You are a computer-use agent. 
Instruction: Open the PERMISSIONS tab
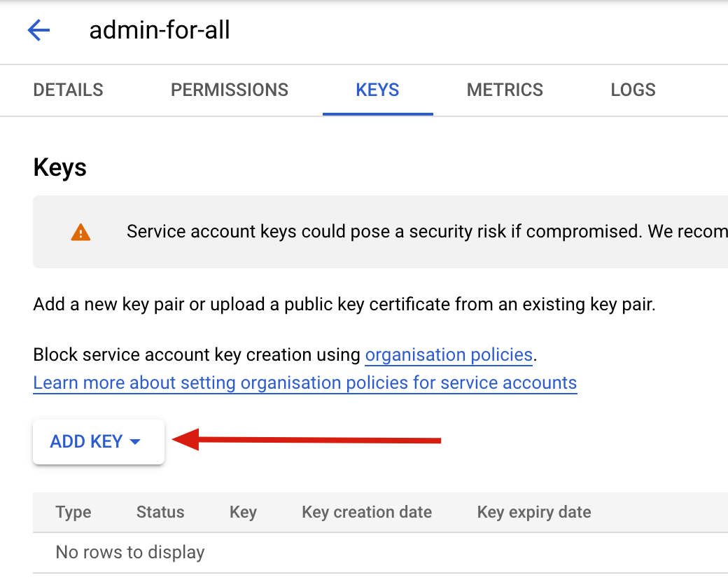tap(230, 90)
